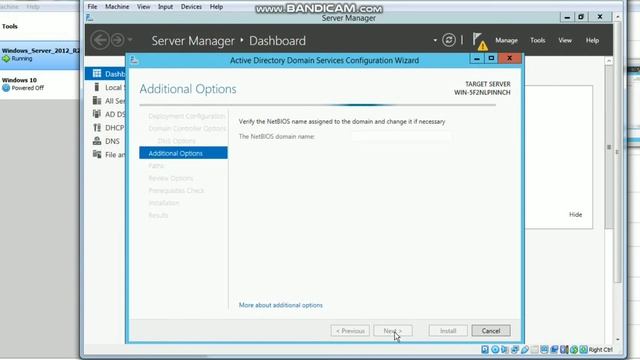
Task: Open VirtualBox Devices menu
Action: pyautogui.click(x=191, y=7)
